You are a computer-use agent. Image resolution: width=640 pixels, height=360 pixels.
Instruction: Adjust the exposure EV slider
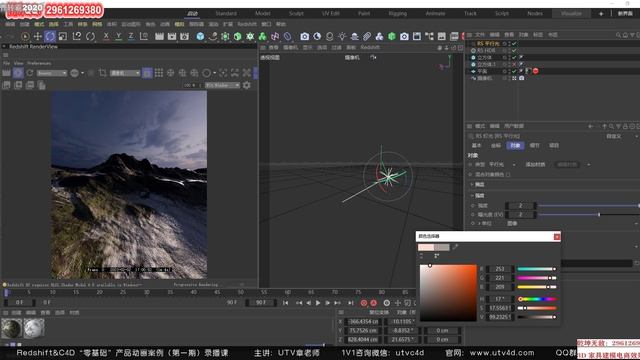click(588, 215)
